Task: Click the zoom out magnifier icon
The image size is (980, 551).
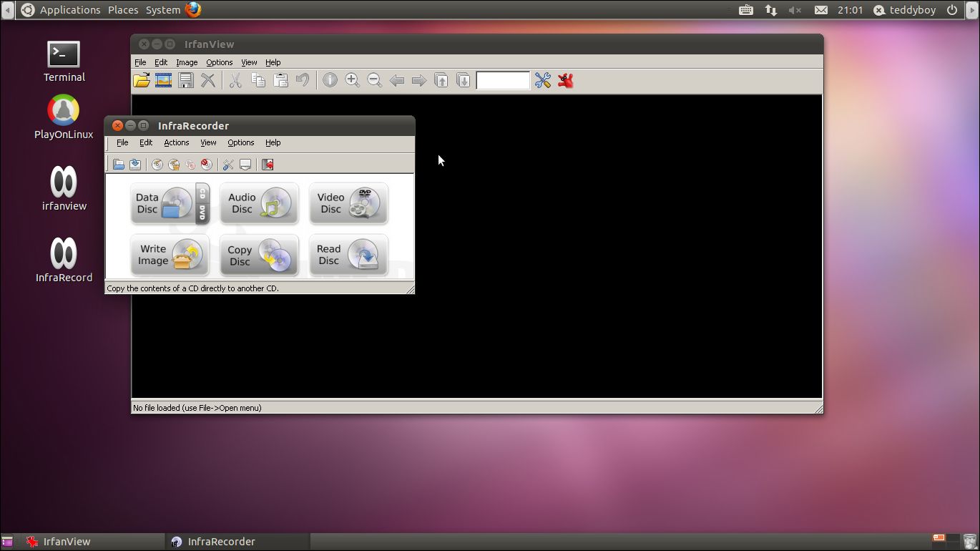Action: tap(374, 81)
